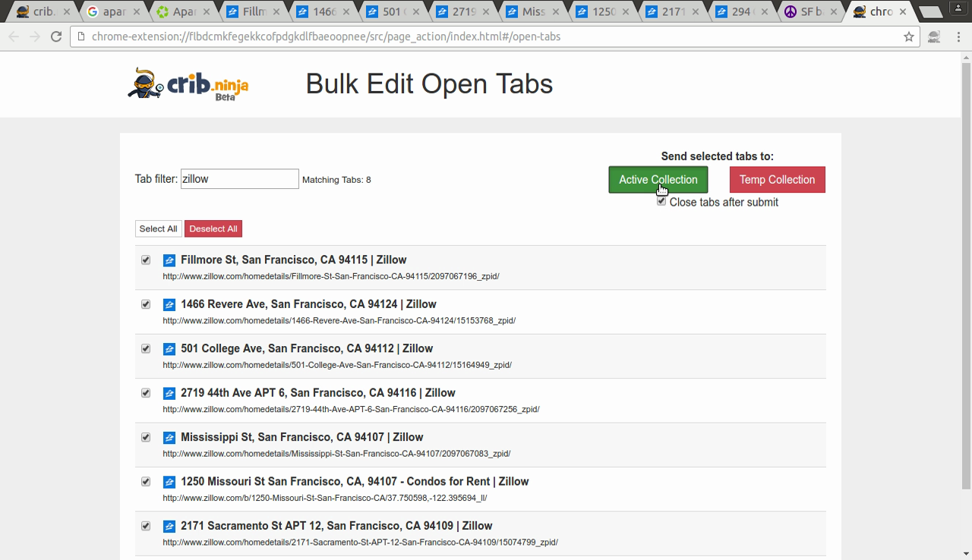The height and width of the screenshot is (560, 972).
Task: Close the 'crib.' browser tab
Action: pyautogui.click(x=66, y=12)
